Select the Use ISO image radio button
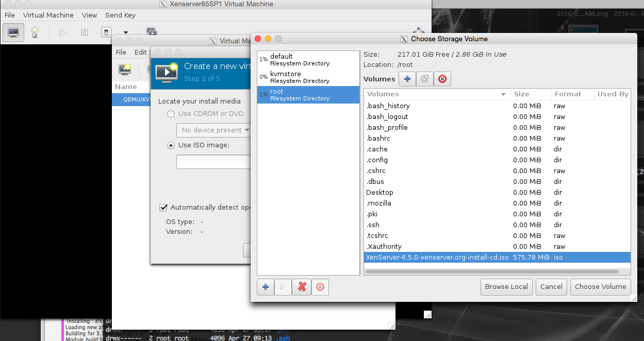 click(171, 145)
